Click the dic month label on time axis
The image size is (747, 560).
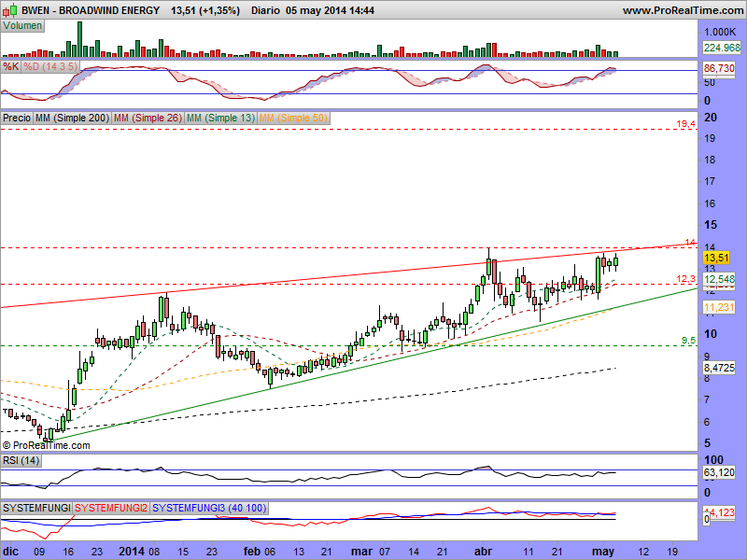(10, 552)
